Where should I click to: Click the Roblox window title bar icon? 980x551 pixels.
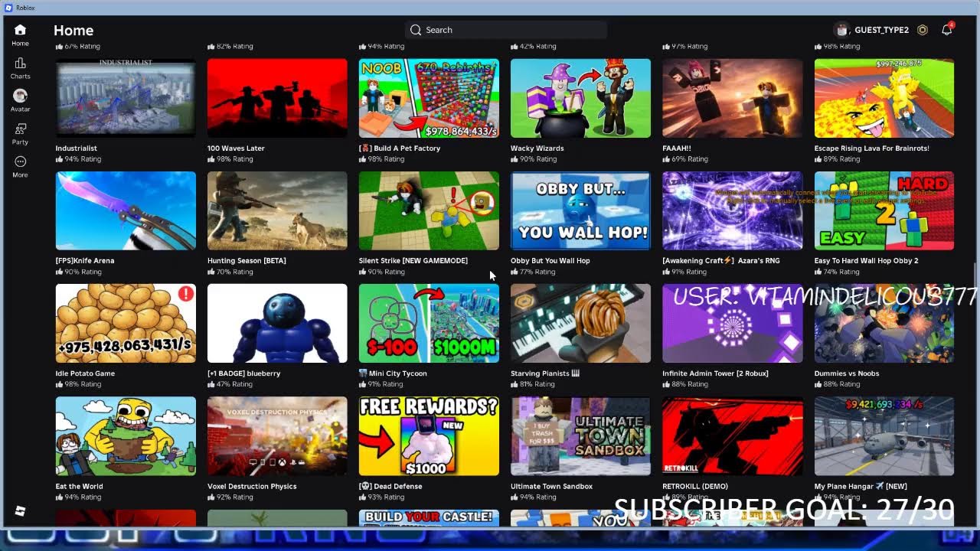[8, 7]
